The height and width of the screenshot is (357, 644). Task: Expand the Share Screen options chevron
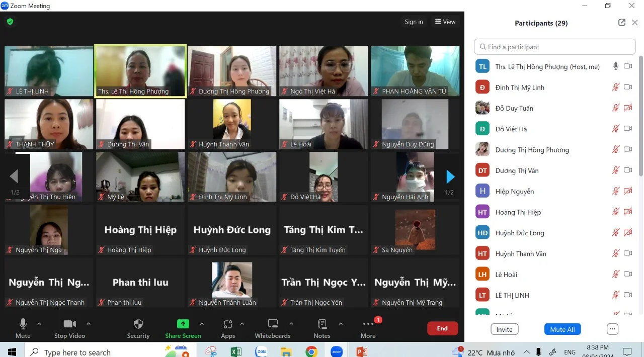pyautogui.click(x=202, y=324)
